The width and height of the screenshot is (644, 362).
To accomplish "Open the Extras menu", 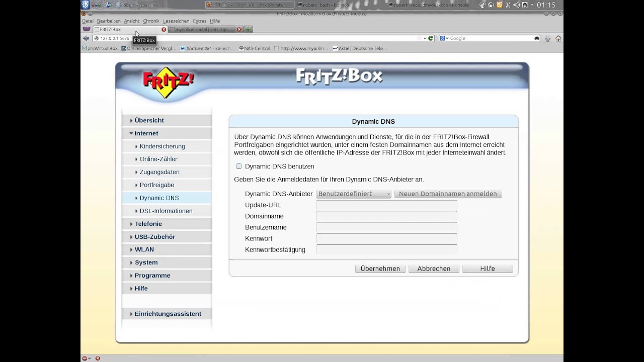I will pyautogui.click(x=199, y=21).
